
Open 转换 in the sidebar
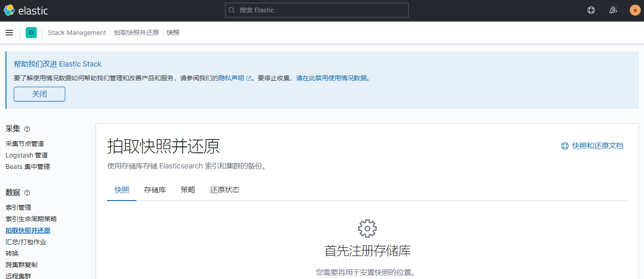click(x=12, y=254)
